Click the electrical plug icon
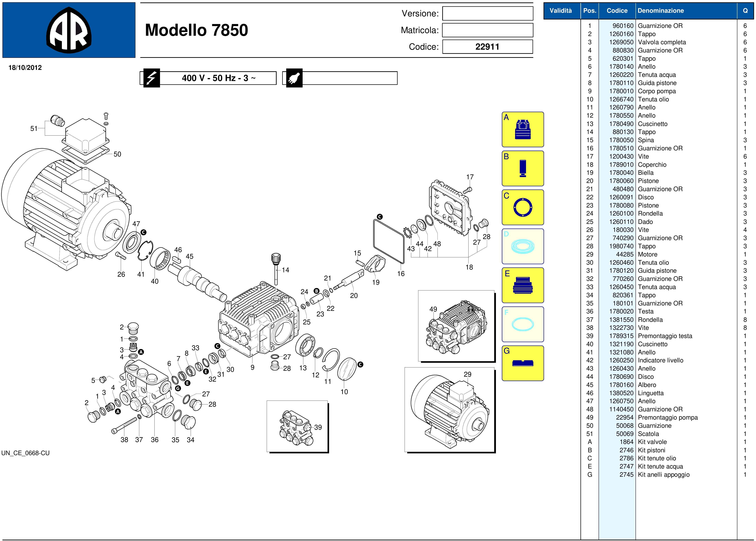The image size is (756, 541). [x=294, y=78]
